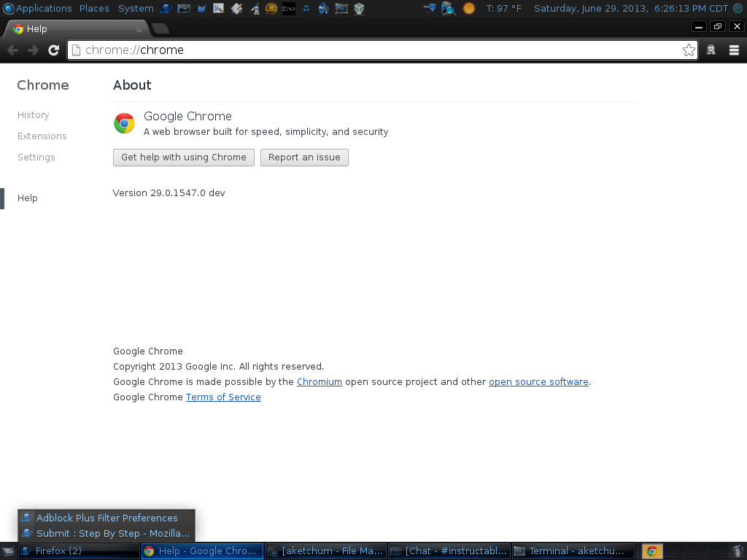Switch to the Help browser tab
Screen dimensions: 747x560
click(73, 29)
